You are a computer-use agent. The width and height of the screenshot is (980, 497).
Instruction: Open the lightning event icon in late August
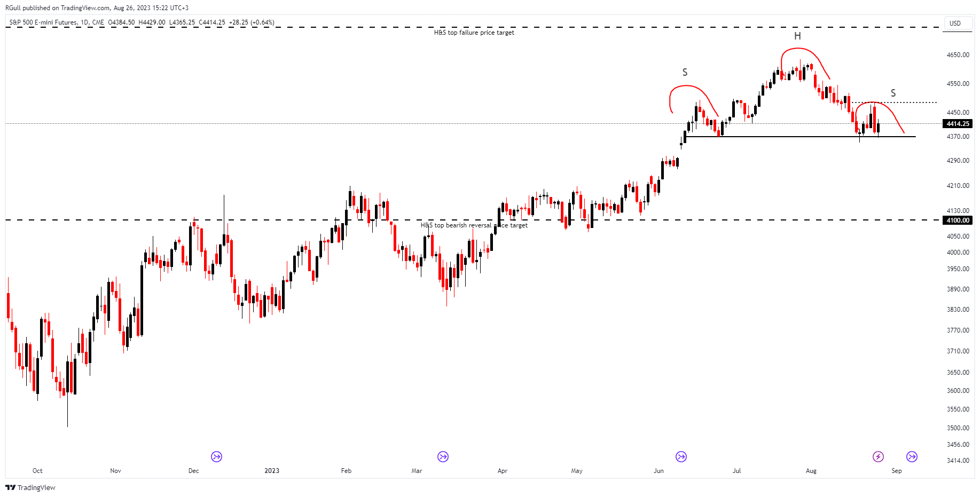878,456
